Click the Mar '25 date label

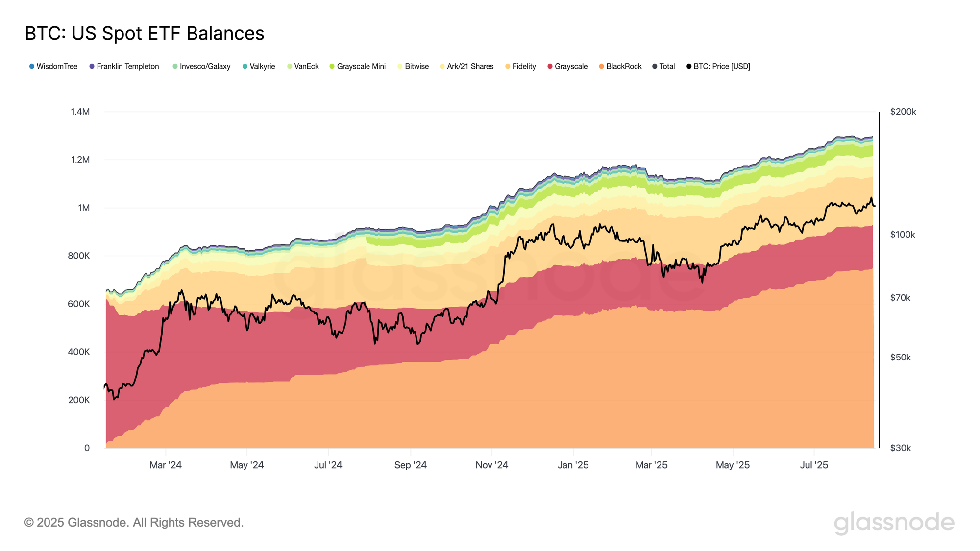[652, 465]
